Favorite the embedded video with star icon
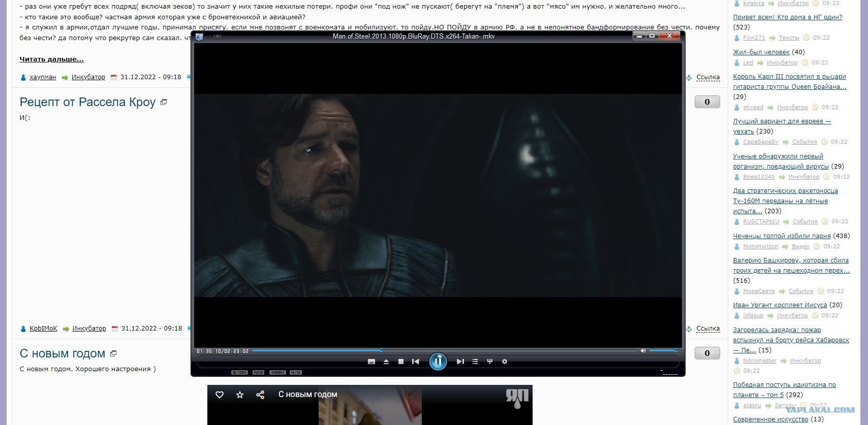The height and width of the screenshot is (425, 868). point(240,395)
